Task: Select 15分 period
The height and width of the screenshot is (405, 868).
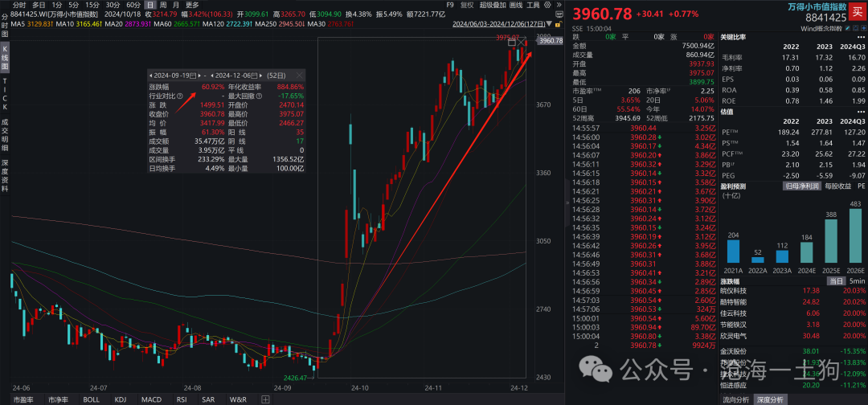Action: coord(92,5)
